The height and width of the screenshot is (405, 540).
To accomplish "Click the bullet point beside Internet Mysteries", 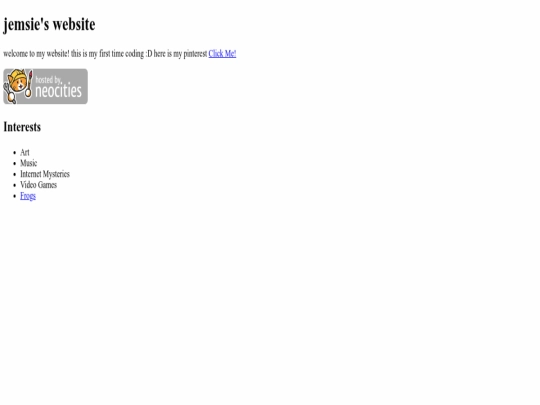I will (x=14, y=174).
